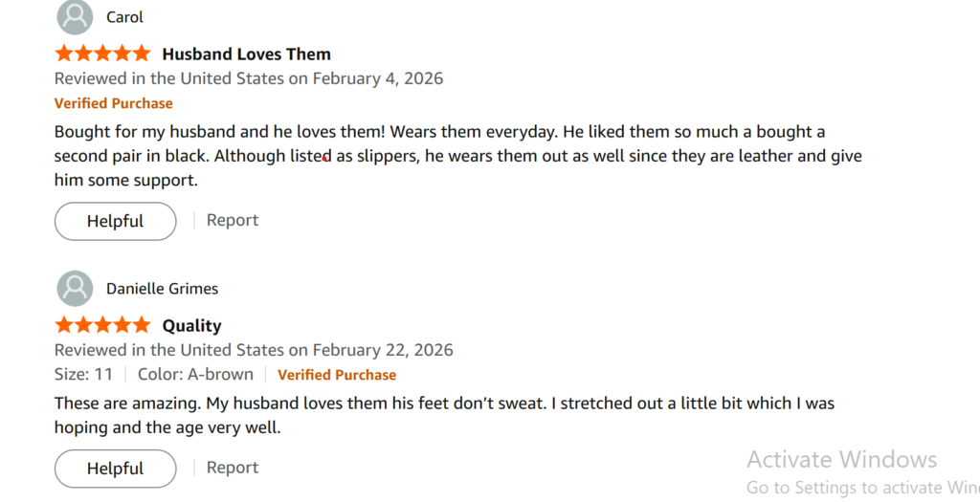Open the reviewer name Danielle Grimes

pos(162,289)
